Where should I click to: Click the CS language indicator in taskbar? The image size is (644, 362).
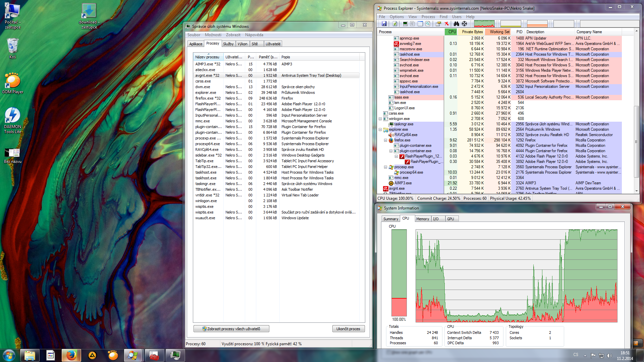click(576, 355)
